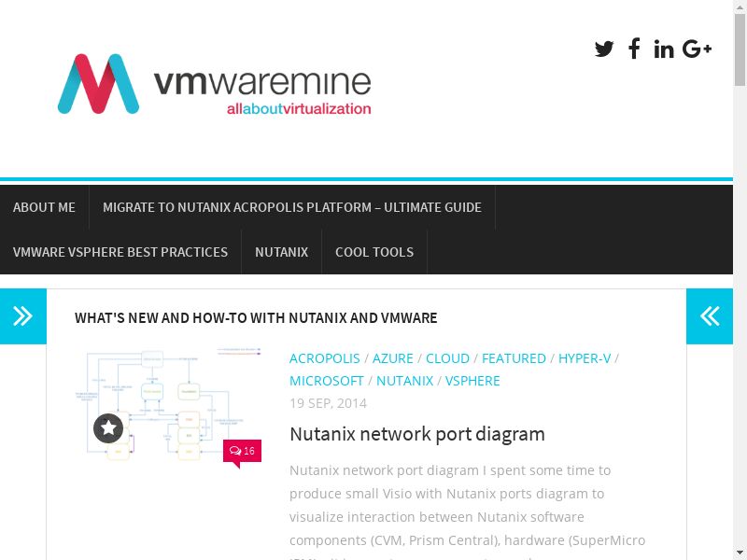Click the vmwaremine site logo

(215, 84)
